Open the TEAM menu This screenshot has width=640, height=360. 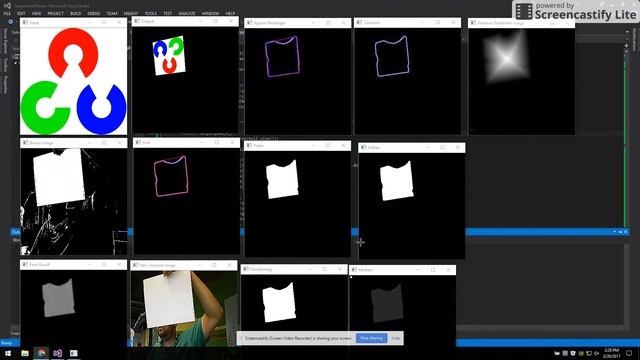(x=112, y=13)
